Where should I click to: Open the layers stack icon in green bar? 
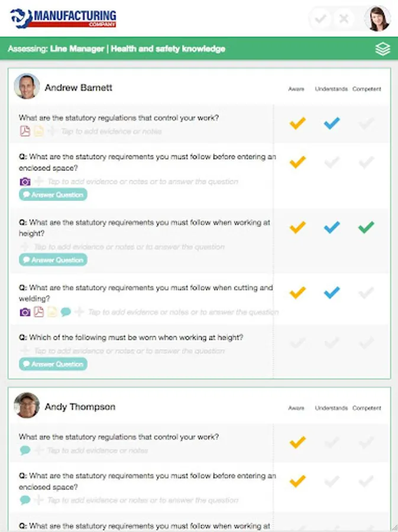point(383,49)
